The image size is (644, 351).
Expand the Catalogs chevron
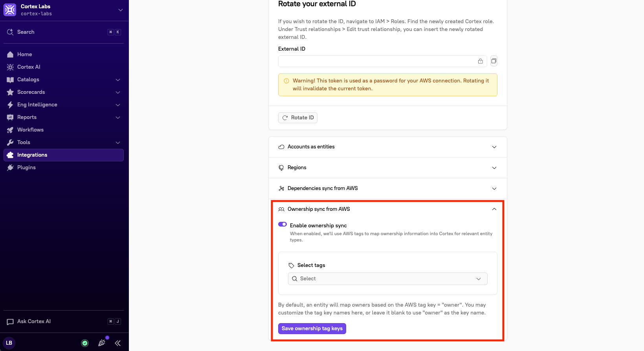pos(118,80)
